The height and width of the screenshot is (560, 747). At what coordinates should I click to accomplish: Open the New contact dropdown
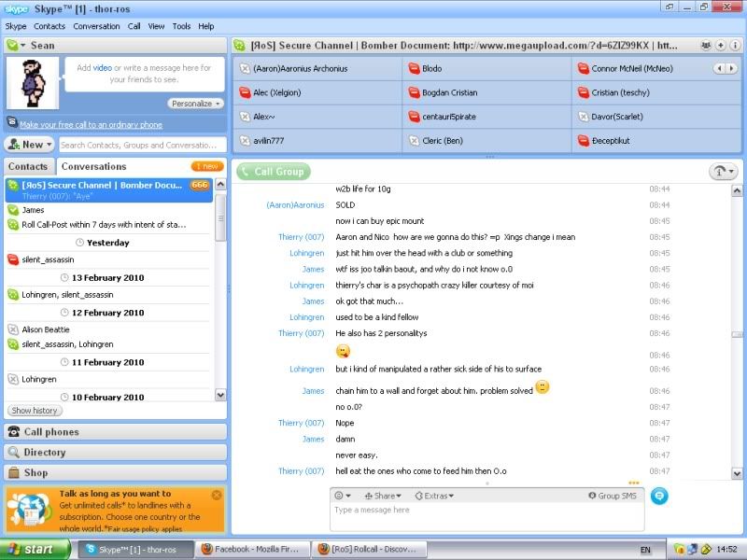[30, 145]
